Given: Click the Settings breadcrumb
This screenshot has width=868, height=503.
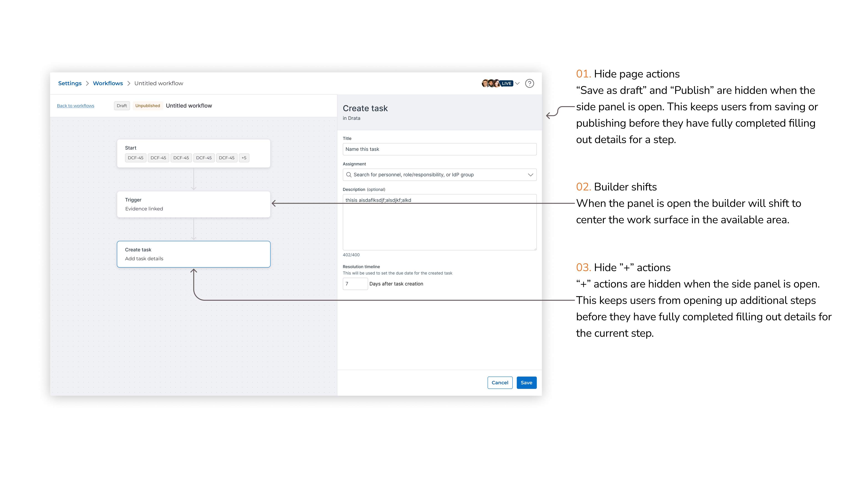Looking at the screenshot, I should (70, 83).
